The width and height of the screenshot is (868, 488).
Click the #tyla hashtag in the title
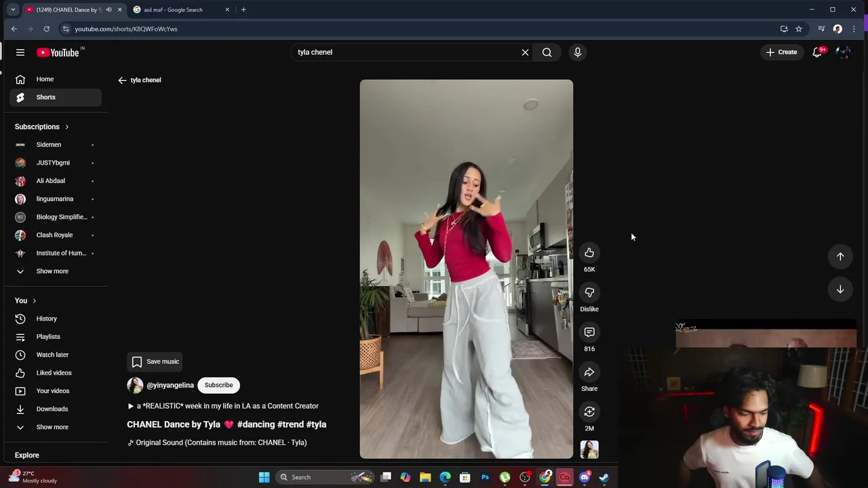316,424
